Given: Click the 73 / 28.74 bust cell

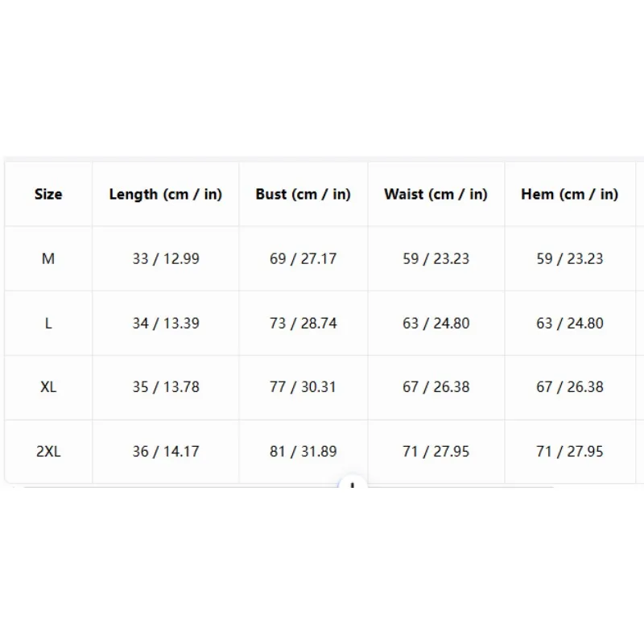Looking at the screenshot, I should 303,324.
